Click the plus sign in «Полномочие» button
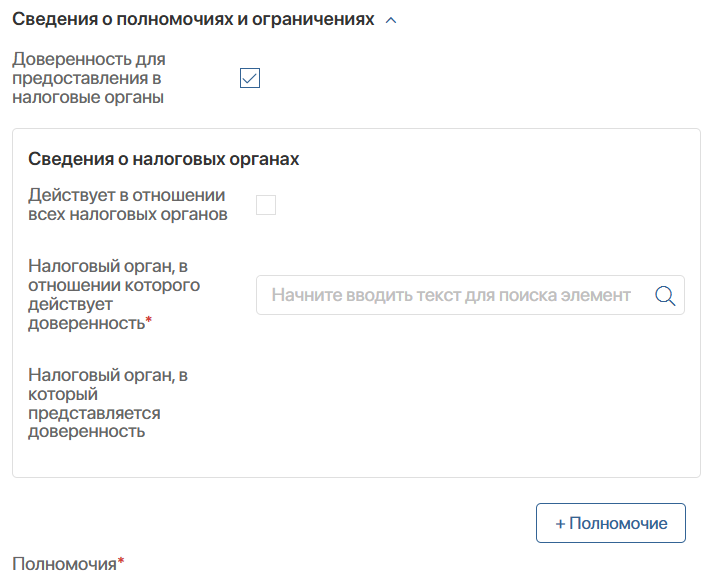This screenshot has width=709, height=585. 561,523
